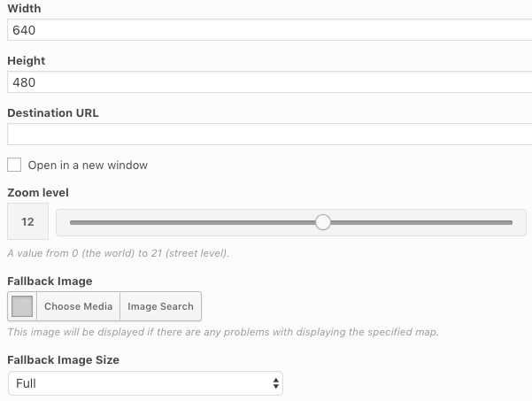Open the Fallback Image Size dropdown
Screen dimensions: 532x401
pos(144,383)
